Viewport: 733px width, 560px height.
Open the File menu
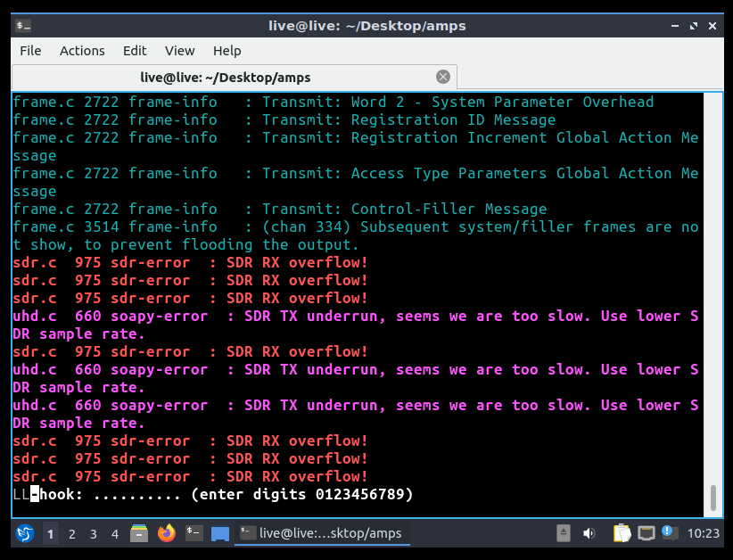(30, 51)
